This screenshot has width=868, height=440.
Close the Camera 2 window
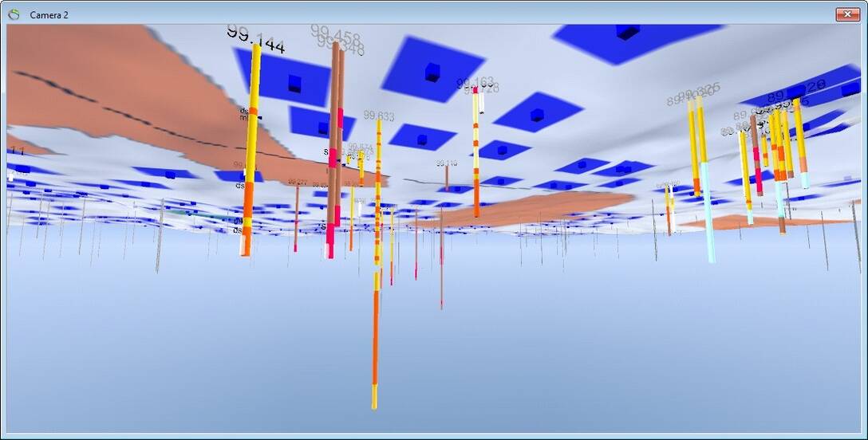coord(846,14)
